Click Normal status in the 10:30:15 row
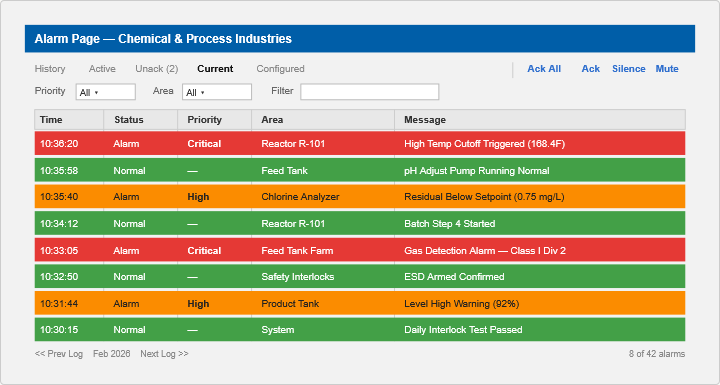 129,330
